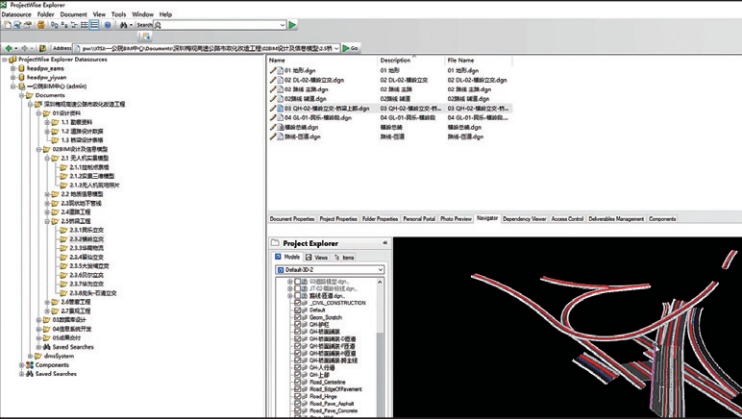This screenshot has height=419, width=742.
Task: Uncheck the _CIVIL_CONSTRUCTION level checkbox
Action: (297, 303)
